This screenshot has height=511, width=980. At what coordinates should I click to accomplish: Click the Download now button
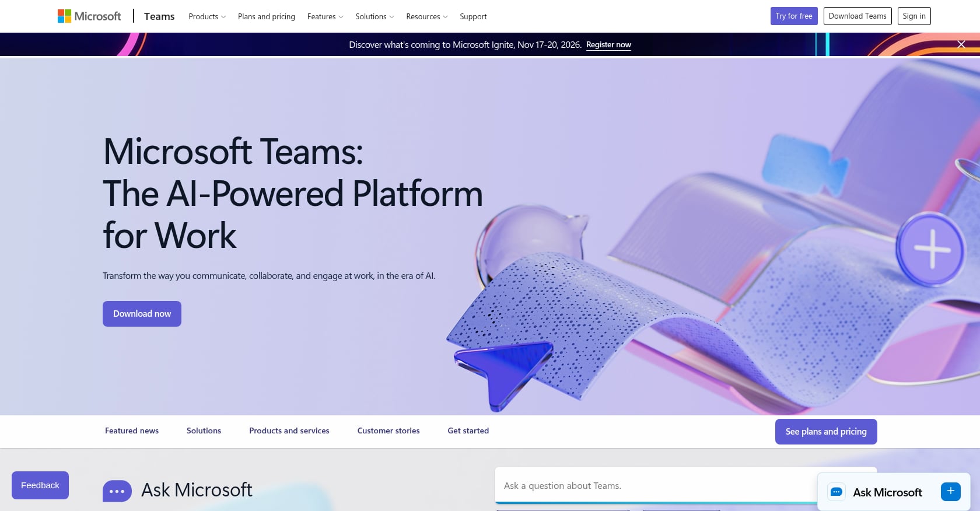pos(142,314)
